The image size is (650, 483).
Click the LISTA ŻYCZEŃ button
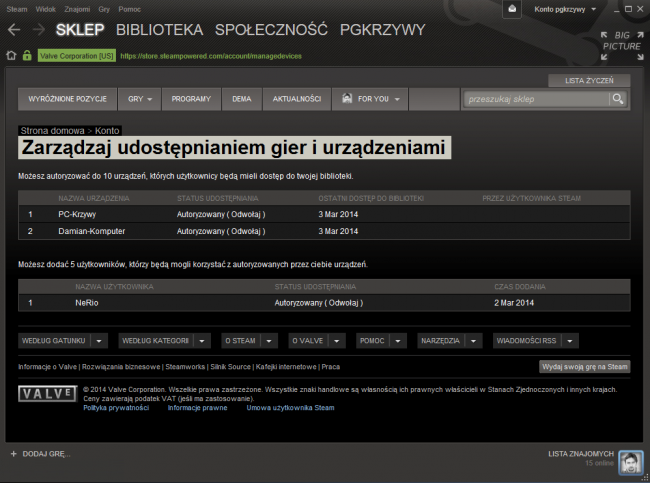[589, 80]
